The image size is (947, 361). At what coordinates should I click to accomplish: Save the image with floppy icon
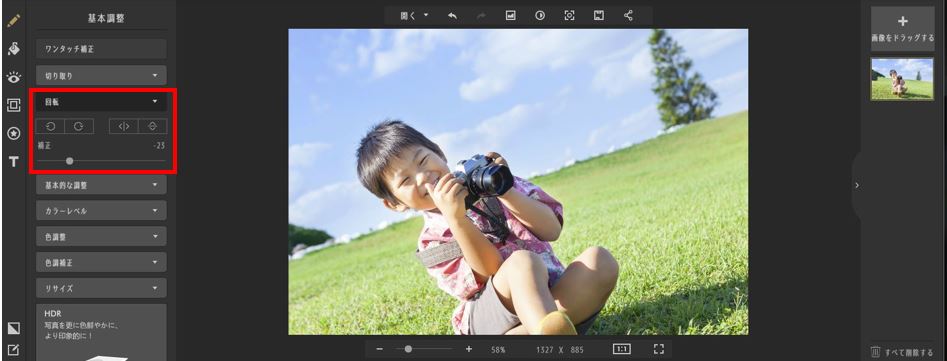coord(599,16)
